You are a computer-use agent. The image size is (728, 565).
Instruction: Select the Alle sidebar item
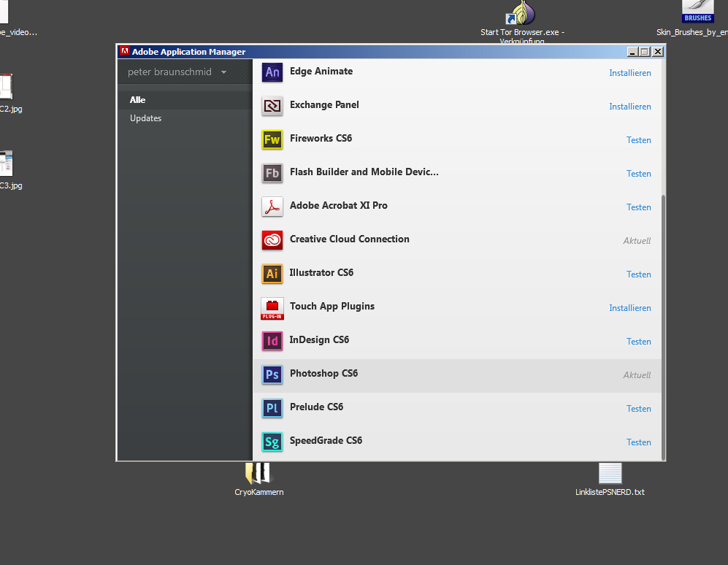[x=138, y=100]
